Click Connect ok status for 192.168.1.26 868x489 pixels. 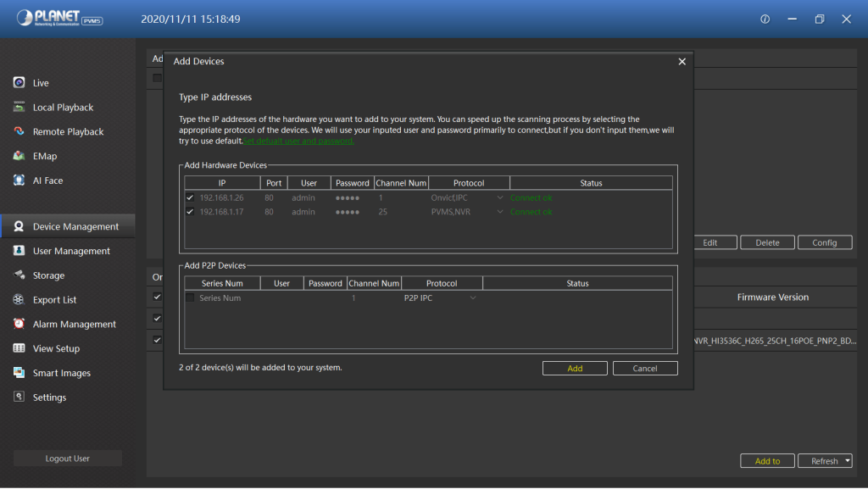pyautogui.click(x=531, y=197)
